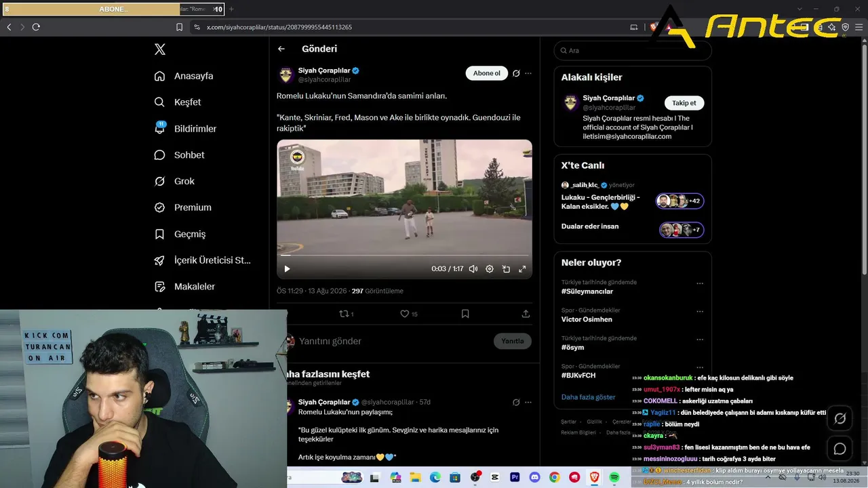This screenshot has height=488, width=868.
Task: Open the 57d post's three-dot menu
Action: coord(528,402)
